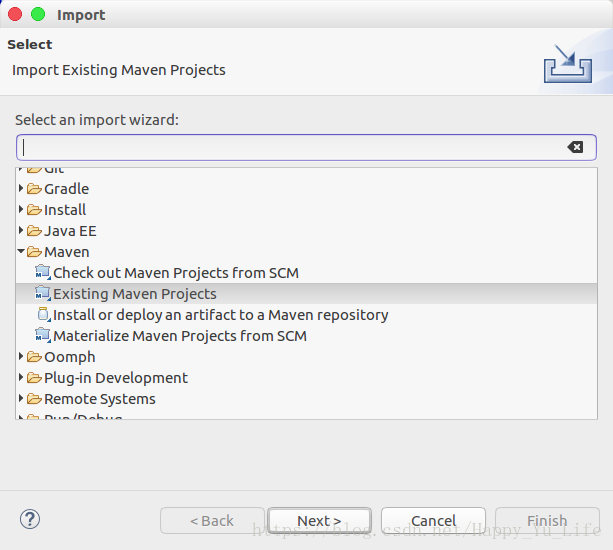Clear the import wizard filter text

575,147
